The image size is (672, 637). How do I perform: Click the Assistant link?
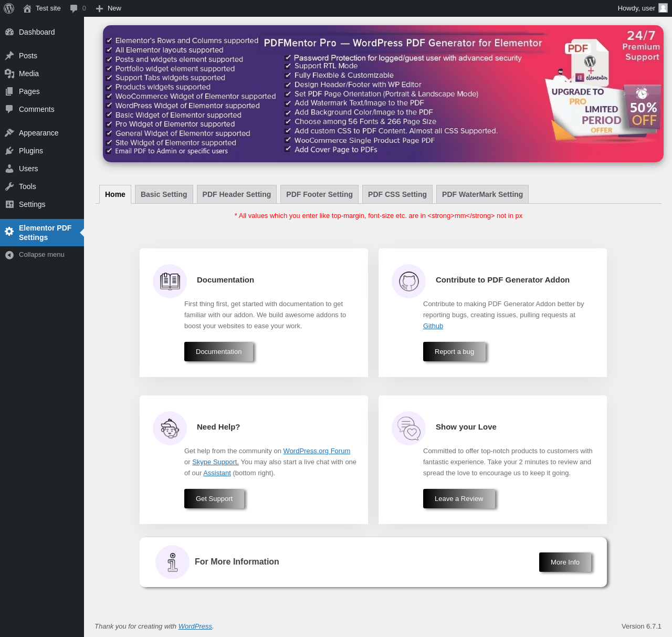tap(217, 473)
